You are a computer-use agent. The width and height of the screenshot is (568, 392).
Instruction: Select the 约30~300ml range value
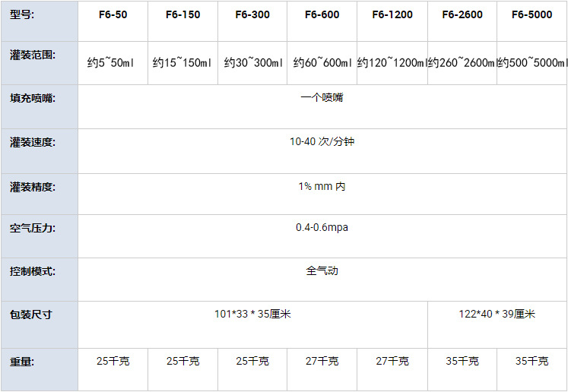click(253, 62)
